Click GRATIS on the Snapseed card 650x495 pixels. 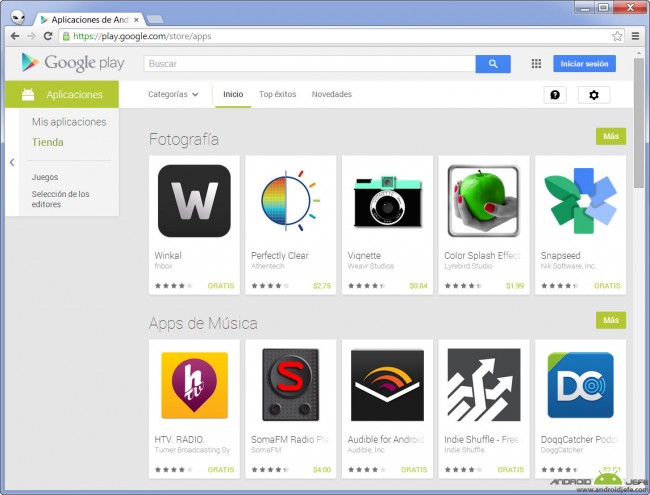coord(607,286)
